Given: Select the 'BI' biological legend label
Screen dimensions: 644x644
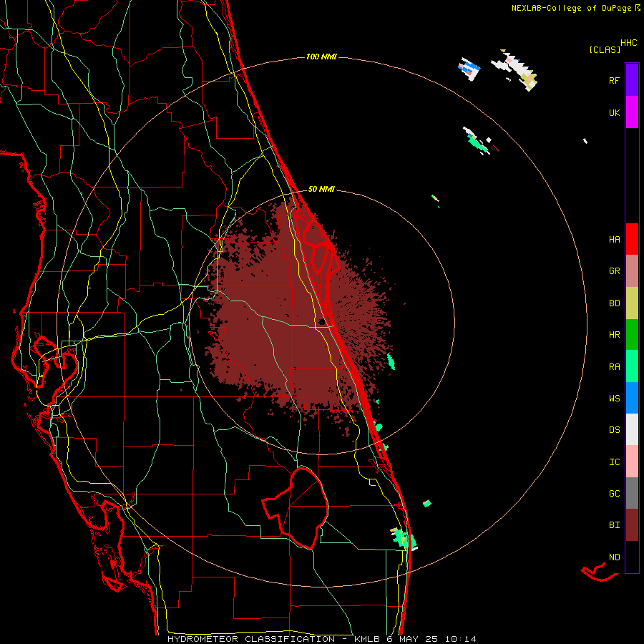Looking at the screenshot, I should tap(614, 525).
